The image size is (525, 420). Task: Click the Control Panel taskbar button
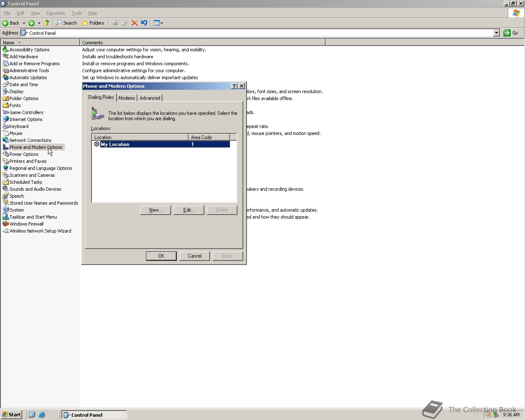pyautogui.click(x=94, y=415)
